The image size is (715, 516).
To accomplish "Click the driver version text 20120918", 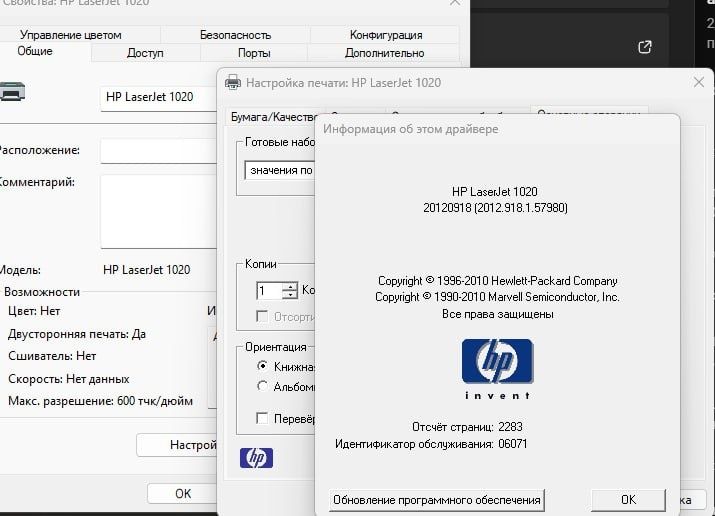I will (x=495, y=208).
